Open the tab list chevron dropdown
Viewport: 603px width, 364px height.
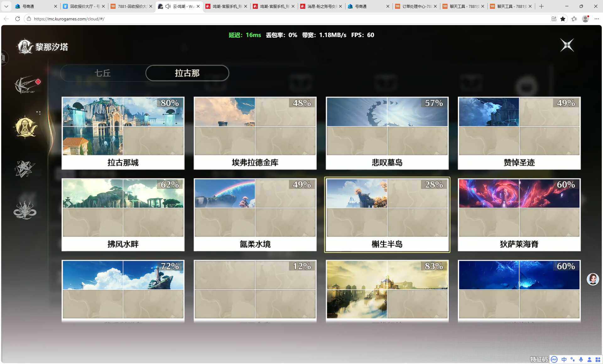coord(6,6)
